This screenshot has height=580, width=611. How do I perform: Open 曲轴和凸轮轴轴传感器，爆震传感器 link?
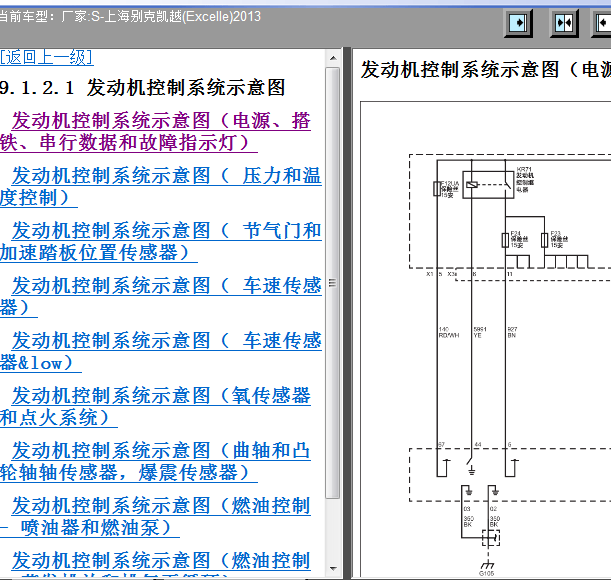click(x=155, y=461)
